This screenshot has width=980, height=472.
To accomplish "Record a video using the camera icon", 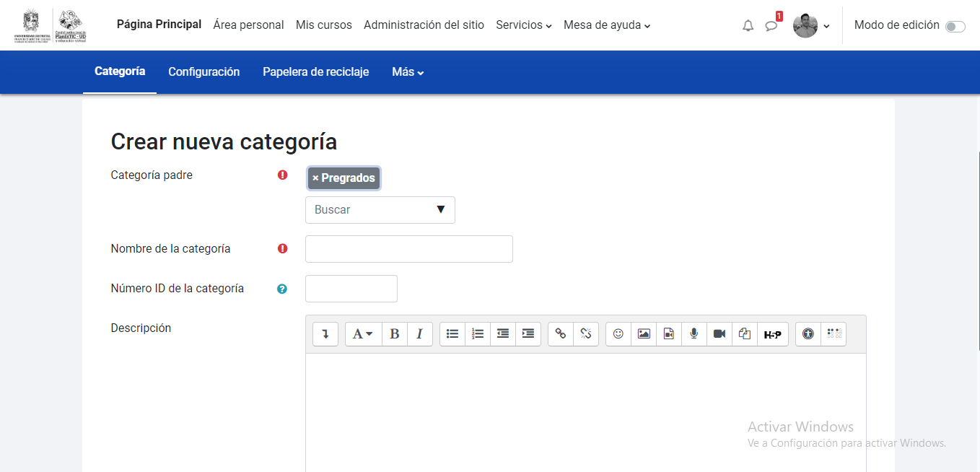I will click(x=719, y=333).
